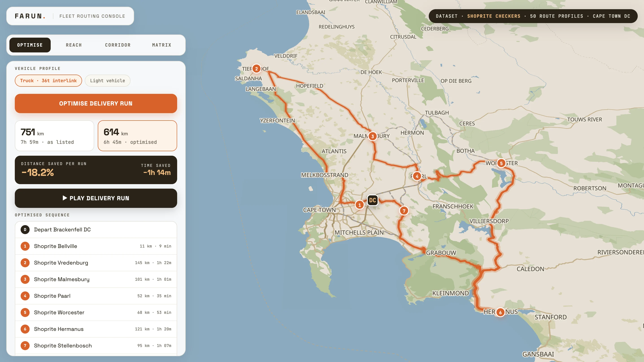Click the number 7 badge for Shoprite Stellenbosch
644x362 pixels.
[25, 345]
